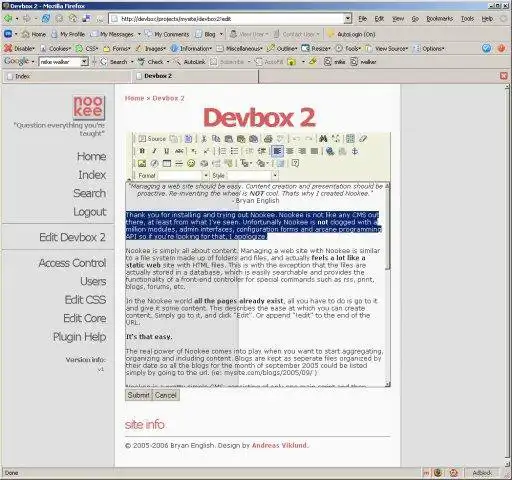The width and height of the screenshot is (512, 480).
Task: Click the editor vertical scrollbar
Action: coord(387,284)
